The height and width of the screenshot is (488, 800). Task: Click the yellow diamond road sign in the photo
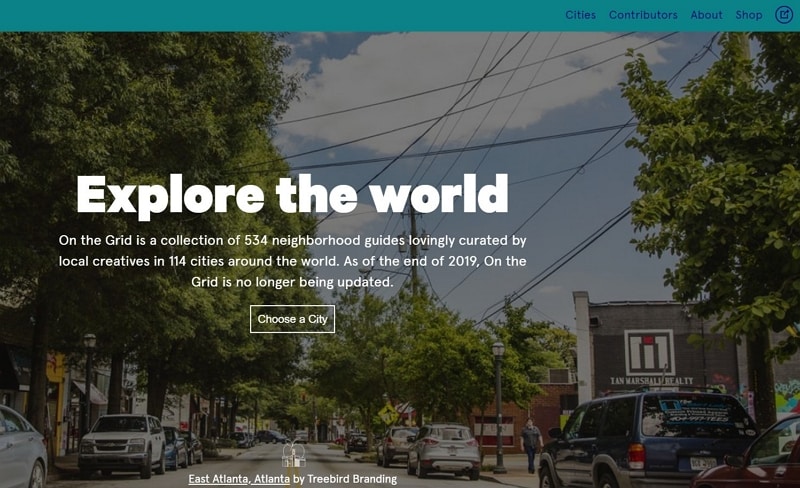388,413
